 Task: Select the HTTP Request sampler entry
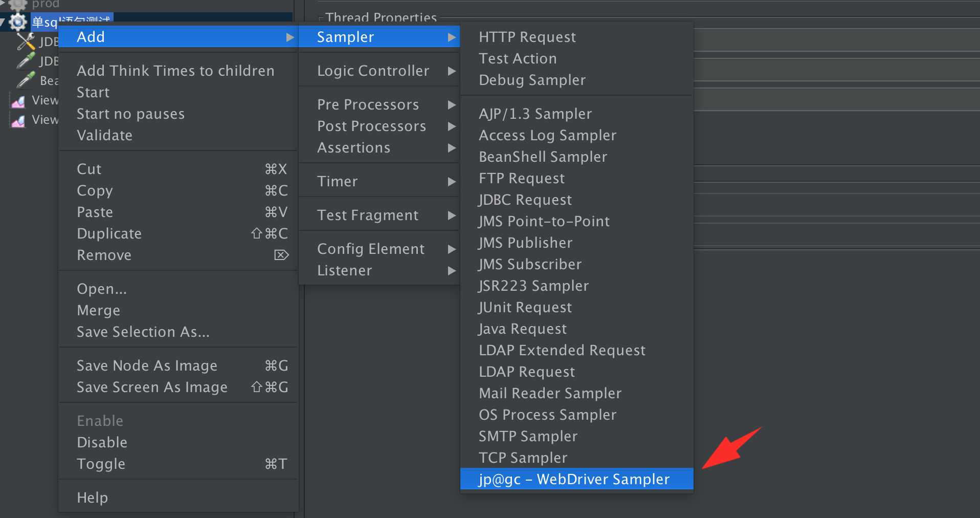(527, 37)
